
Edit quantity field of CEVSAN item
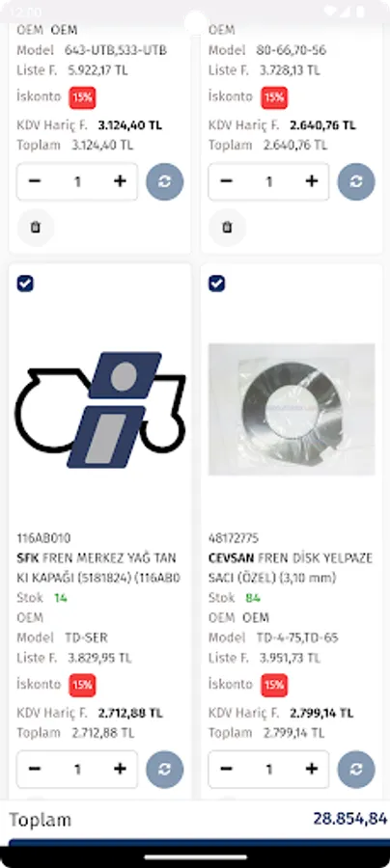point(269,769)
